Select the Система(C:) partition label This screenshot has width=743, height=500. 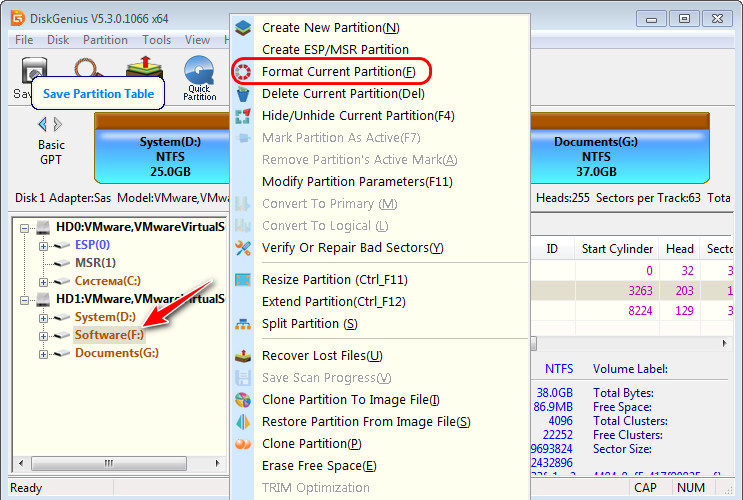coord(108,281)
